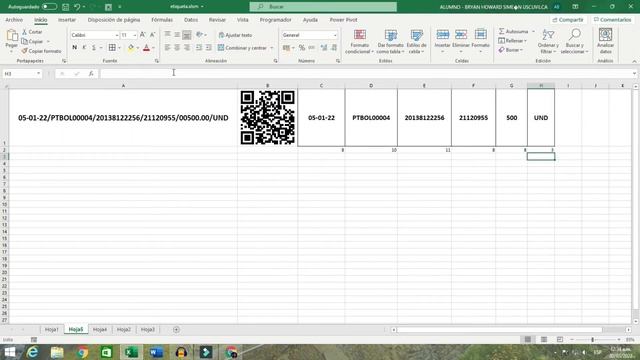This screenshot has height=360, width=640.
Task: Open Ordenar y filtrar
Action: (548, 41)
